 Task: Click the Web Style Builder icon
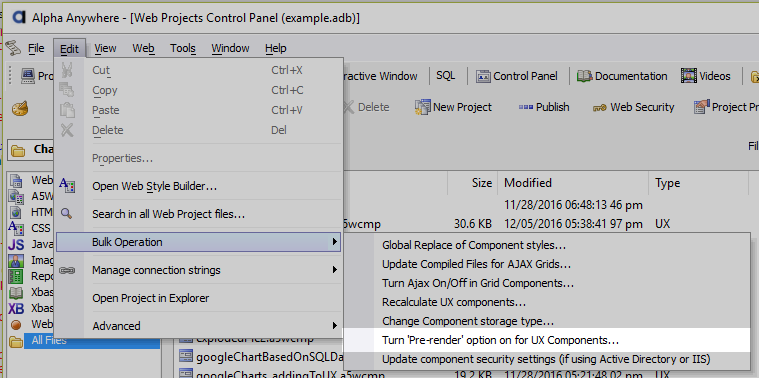(x=67, y=185)
